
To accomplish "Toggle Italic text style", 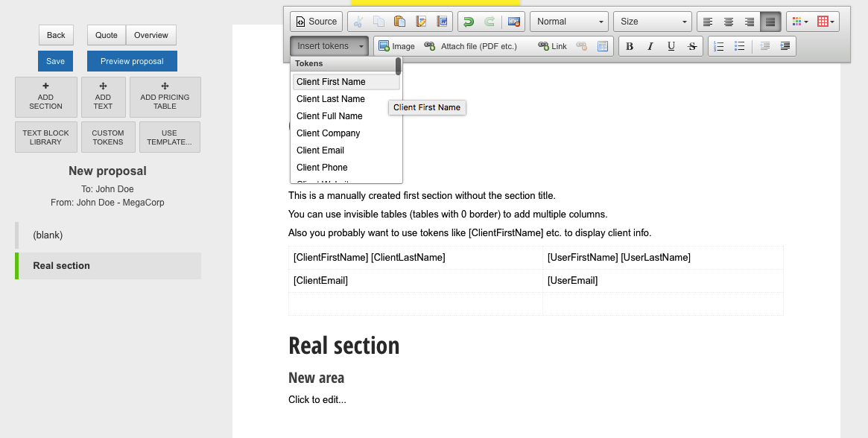I will 650,46.
